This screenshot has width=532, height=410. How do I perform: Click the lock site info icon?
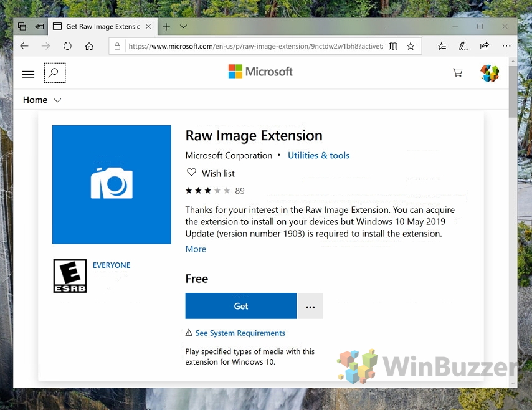point(117,46)
